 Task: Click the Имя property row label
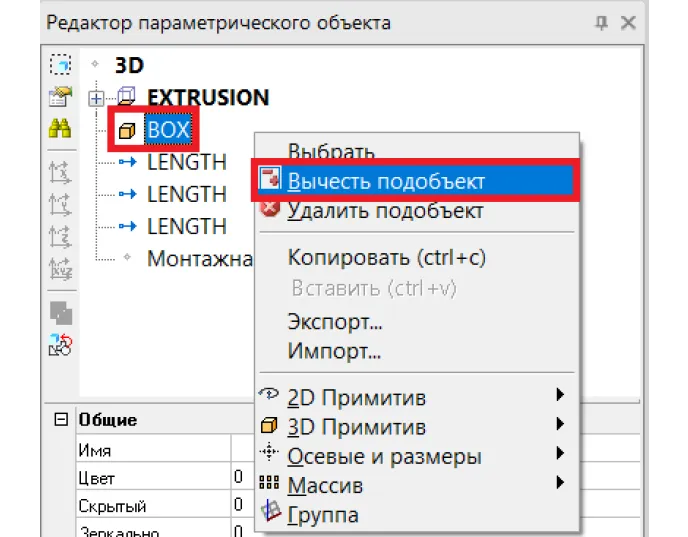[x=95, y=451]
